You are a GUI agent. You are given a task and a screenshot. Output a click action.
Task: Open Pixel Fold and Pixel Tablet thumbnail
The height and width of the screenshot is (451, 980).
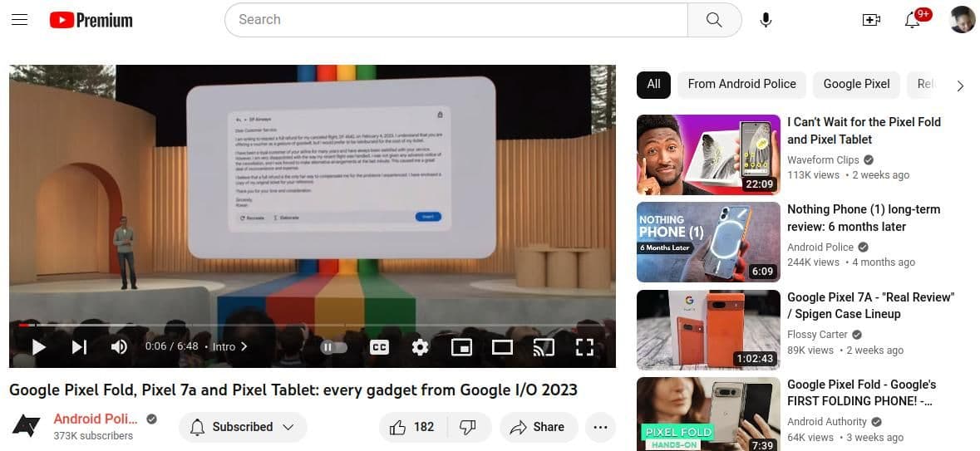pos(708,155)
